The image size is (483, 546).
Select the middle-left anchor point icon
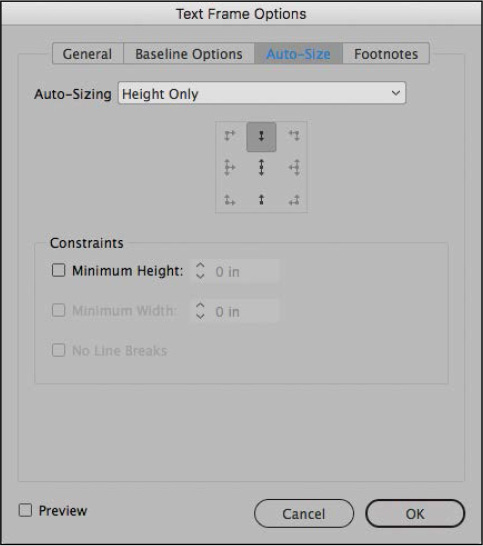point(229,167)
